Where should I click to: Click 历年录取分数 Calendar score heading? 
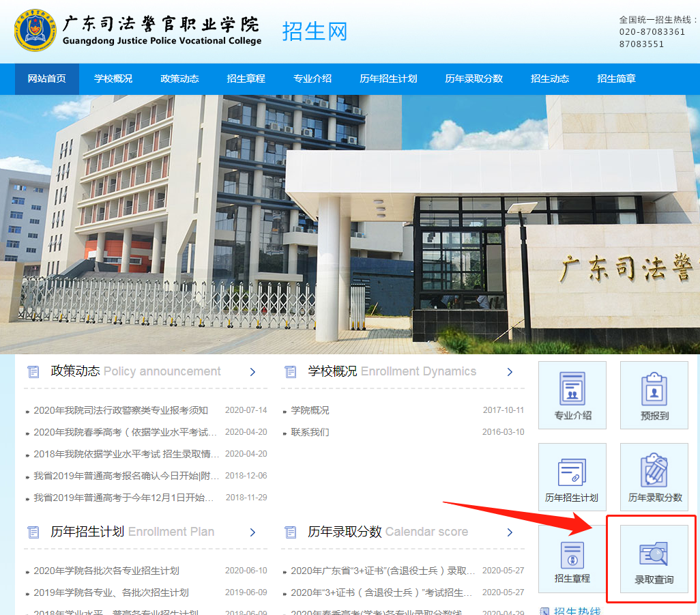[x=388, y=532]
